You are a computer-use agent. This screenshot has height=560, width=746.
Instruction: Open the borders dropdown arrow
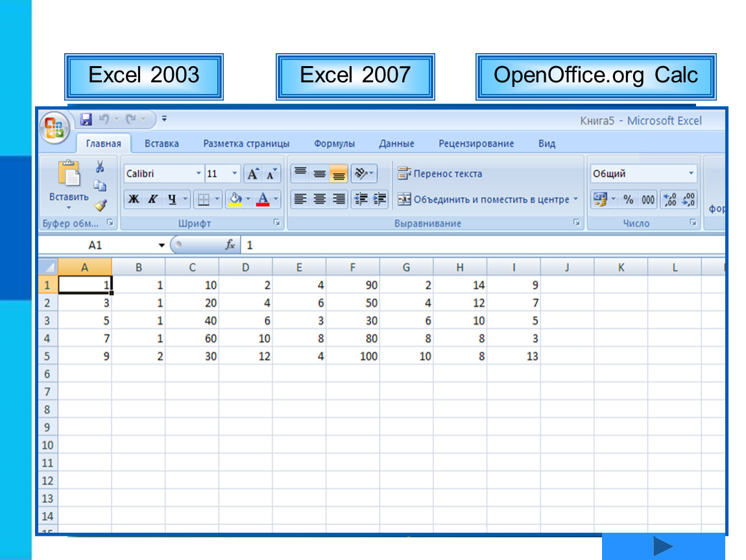[217, 199]
